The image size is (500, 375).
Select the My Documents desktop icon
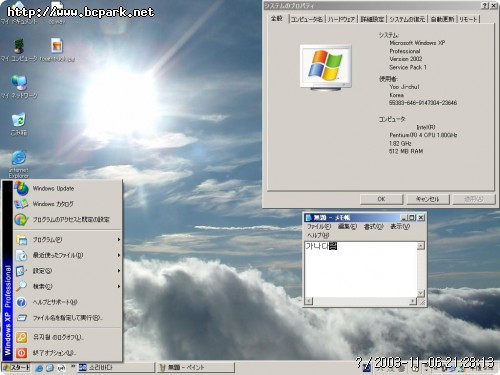pyautogui.click(x=19, y=13)
